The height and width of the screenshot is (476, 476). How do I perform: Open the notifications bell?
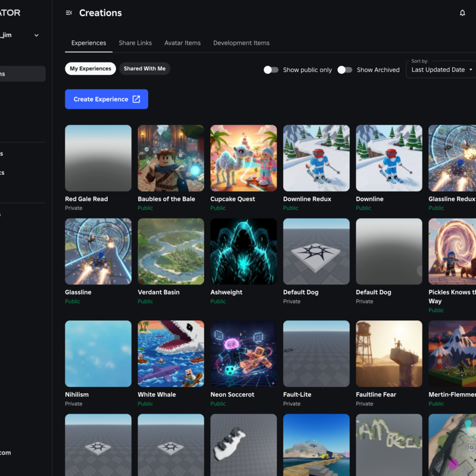[x=462, y=12]
